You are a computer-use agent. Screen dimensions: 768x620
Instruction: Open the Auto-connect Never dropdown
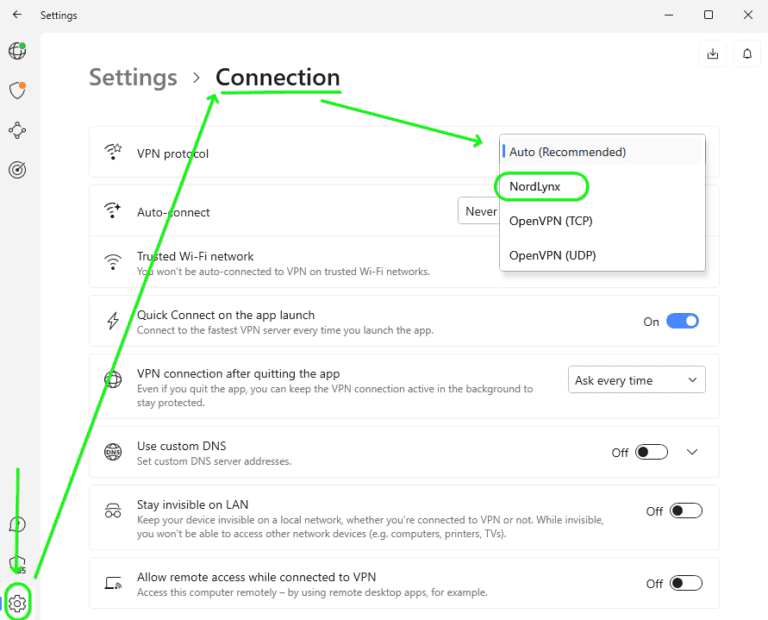point(479,211)
